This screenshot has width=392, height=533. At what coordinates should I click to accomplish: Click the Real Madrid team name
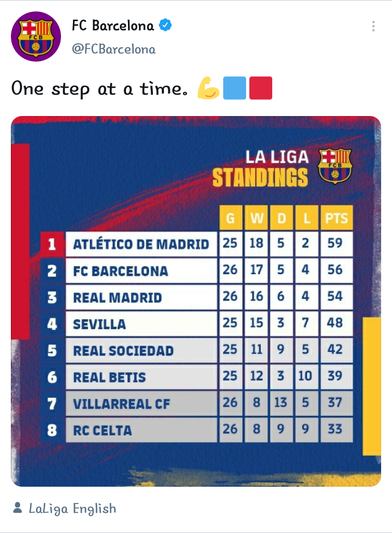click(118, 298)
